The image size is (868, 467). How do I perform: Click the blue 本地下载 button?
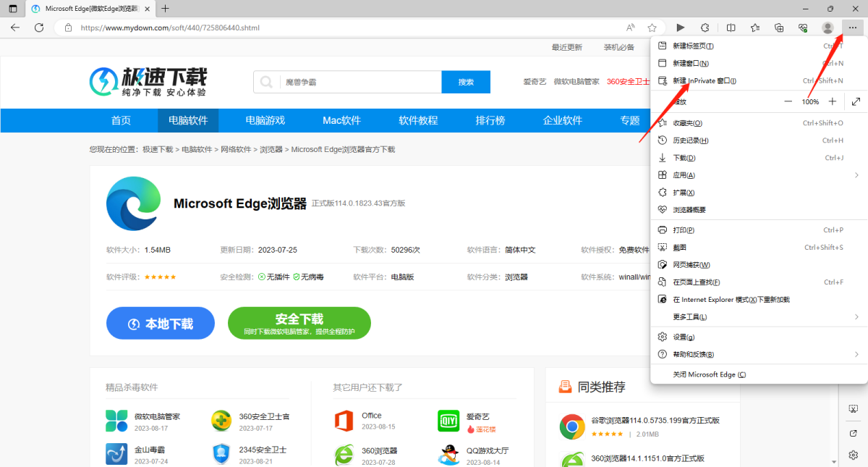[161, 324]
